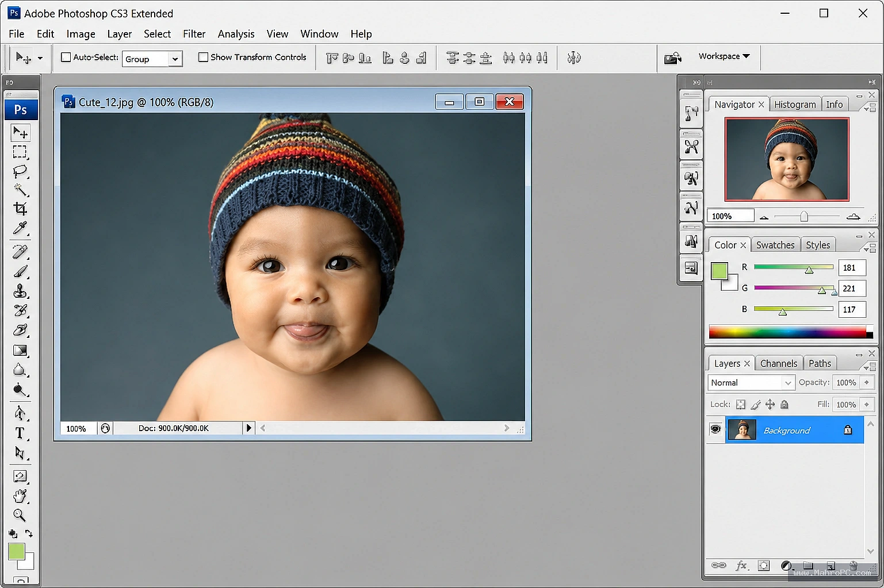Enable Show Transform Controls checkbox
The image size is (884, 588).
click(203, 57)
